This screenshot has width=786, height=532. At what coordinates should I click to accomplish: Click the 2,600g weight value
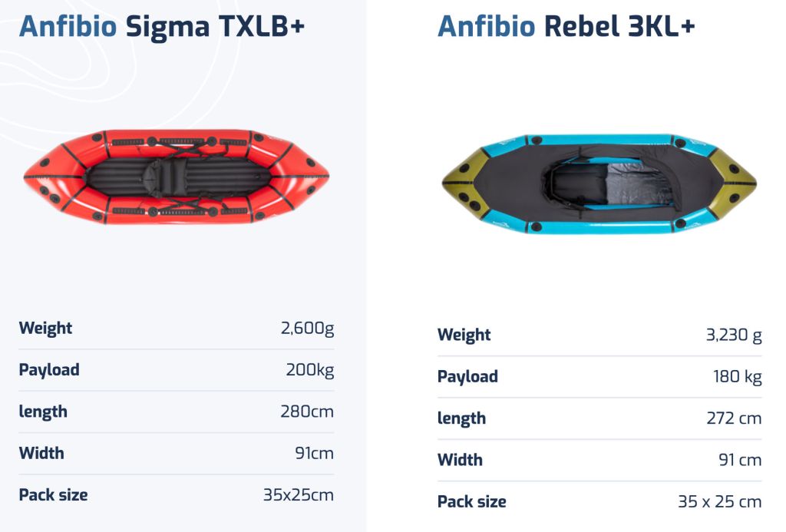(307, 328)
